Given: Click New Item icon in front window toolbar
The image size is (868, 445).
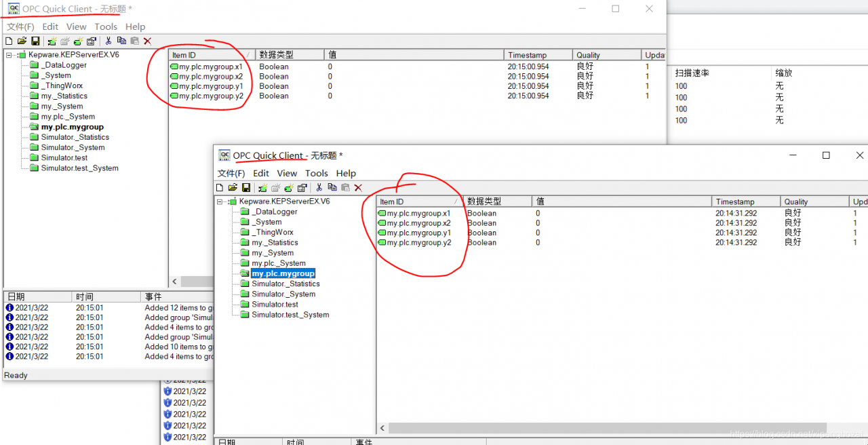Looking at the screenshot, I should 289,188.
